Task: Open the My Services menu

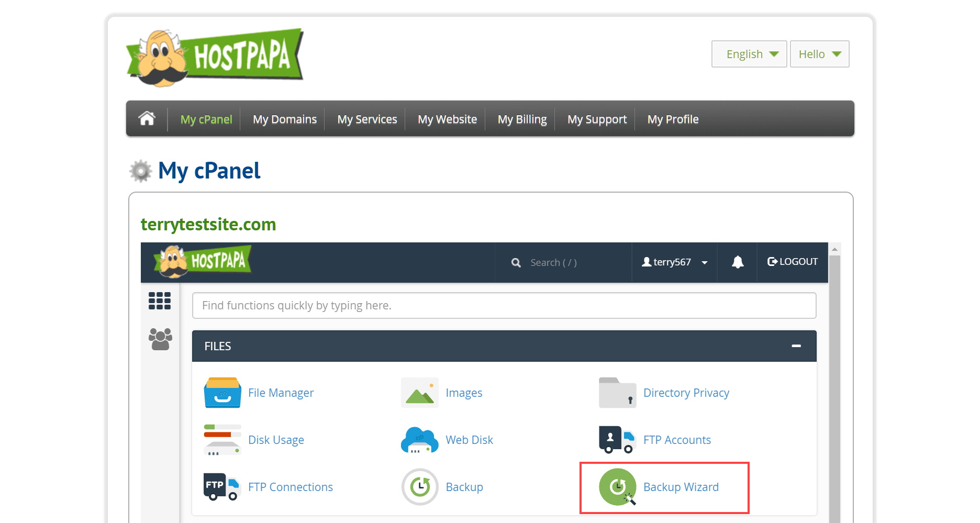Action: pos(367,119)
